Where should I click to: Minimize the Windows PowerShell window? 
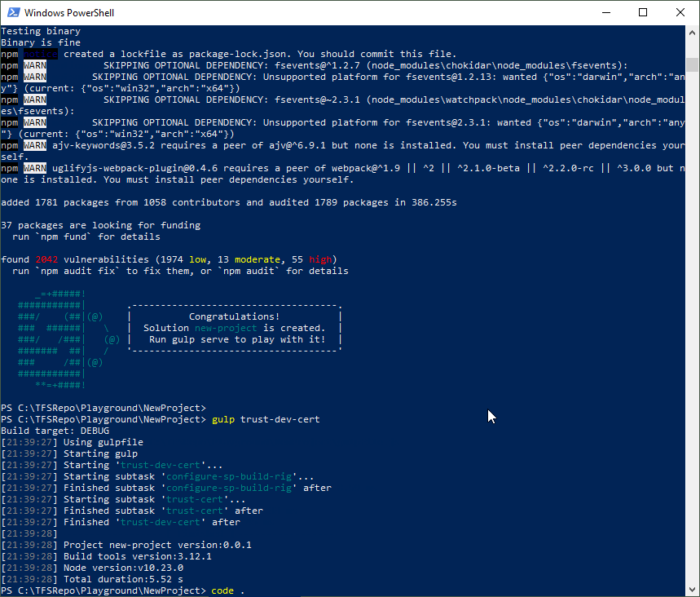point(605,12)
